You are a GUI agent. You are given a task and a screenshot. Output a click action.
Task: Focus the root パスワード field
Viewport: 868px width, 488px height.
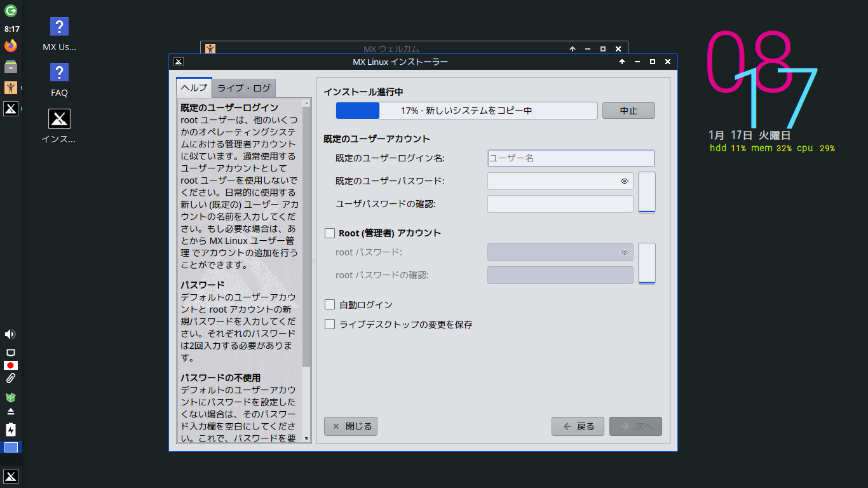(560, 252)
